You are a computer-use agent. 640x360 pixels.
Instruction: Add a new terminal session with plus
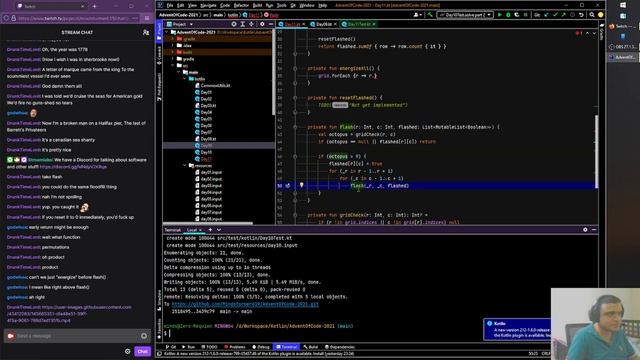(x=210, y=230)
